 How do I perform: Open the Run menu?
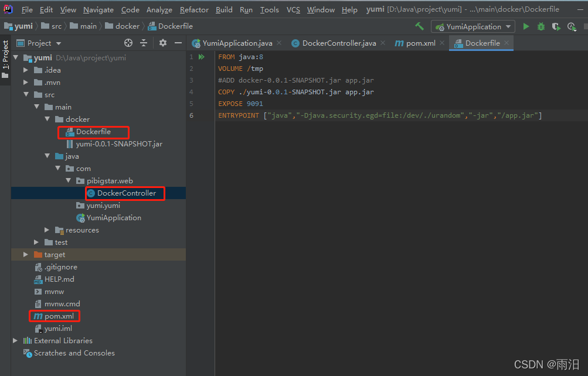point(246,10)
